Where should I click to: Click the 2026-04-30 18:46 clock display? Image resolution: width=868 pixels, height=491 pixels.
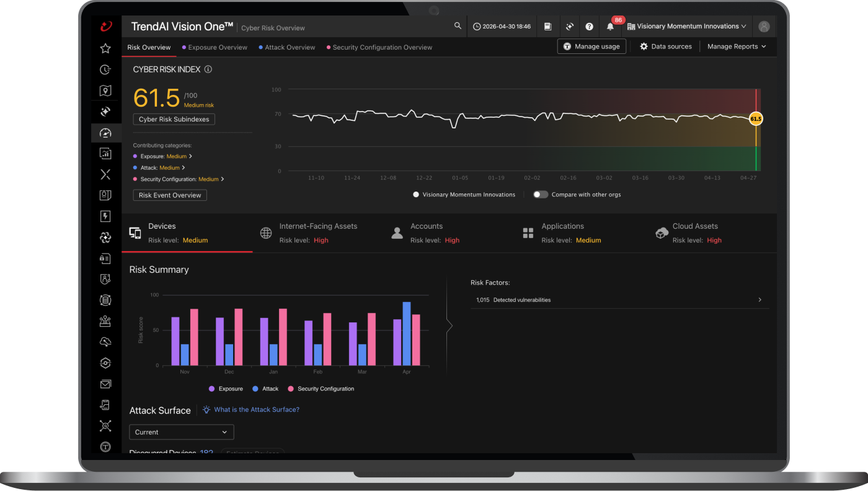coord(502,27)
